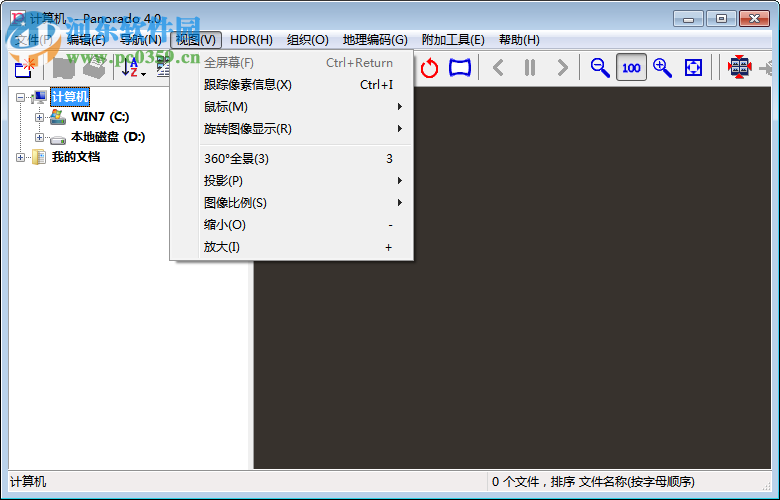Select WIN7 (C:) in the folder tree
780x500 pixels.
pyautogui.click(x=100, y=117)
